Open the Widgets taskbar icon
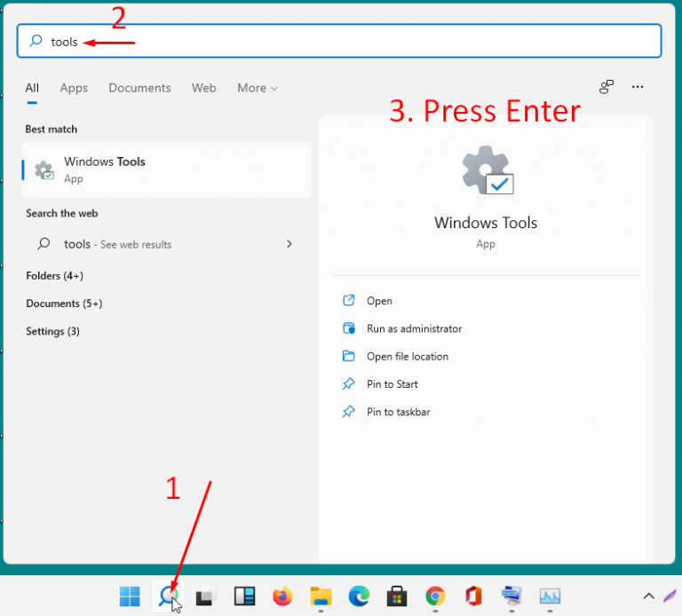This screenshot has height=616, width=682. 244,596
